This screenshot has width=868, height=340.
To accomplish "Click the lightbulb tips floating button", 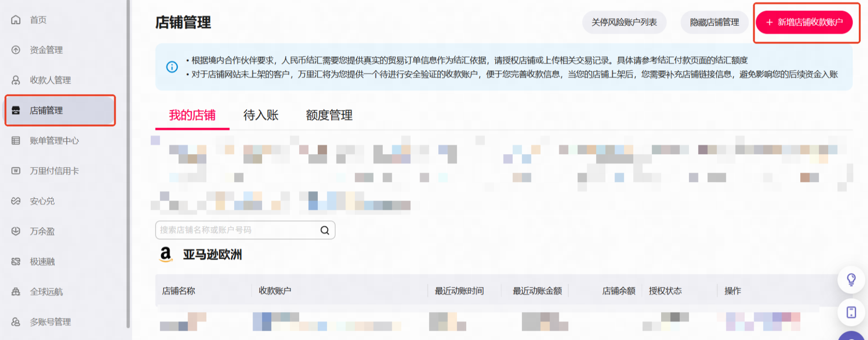I will tap(851, 279).
